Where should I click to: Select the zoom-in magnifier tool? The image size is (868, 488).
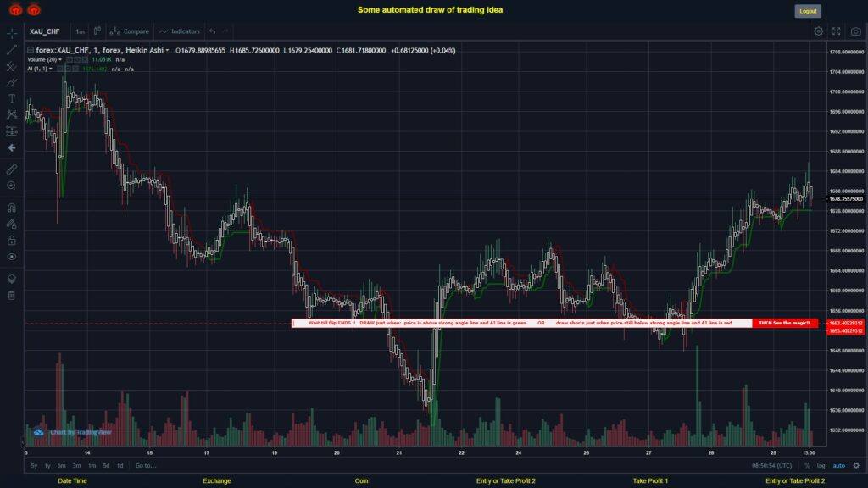click(x=12, y=186)
